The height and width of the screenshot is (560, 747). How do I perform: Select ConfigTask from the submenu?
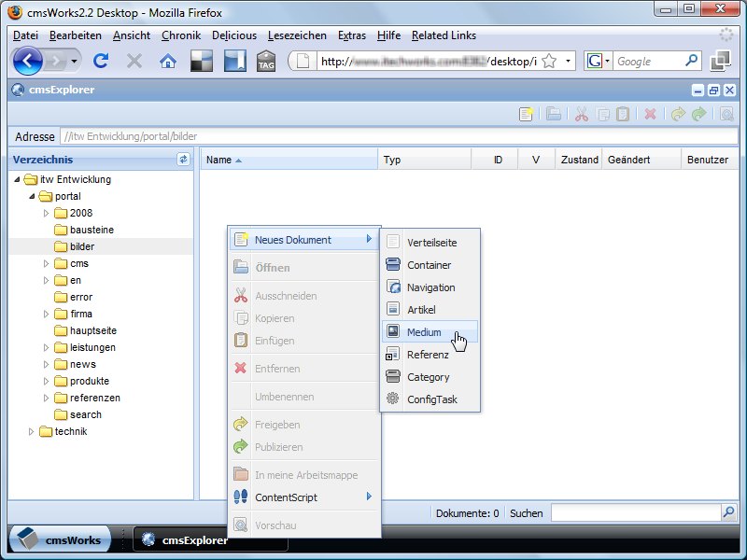pyautogui.click(x=430, y=399)
